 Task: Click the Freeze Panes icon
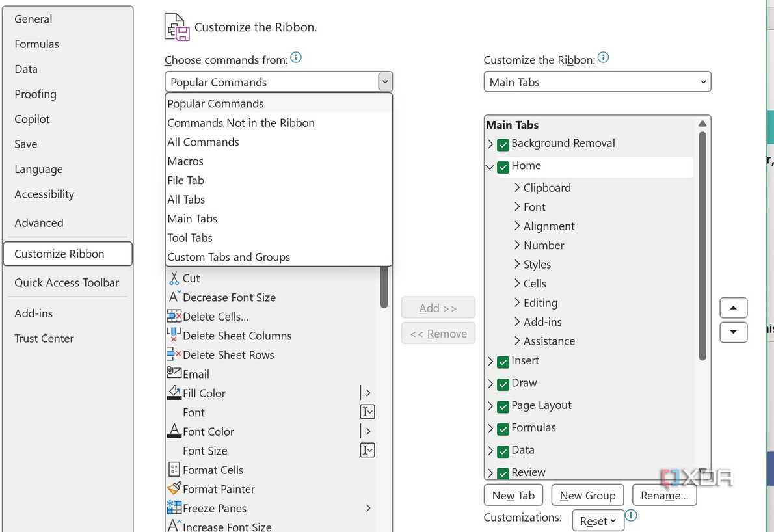[174, 507]
